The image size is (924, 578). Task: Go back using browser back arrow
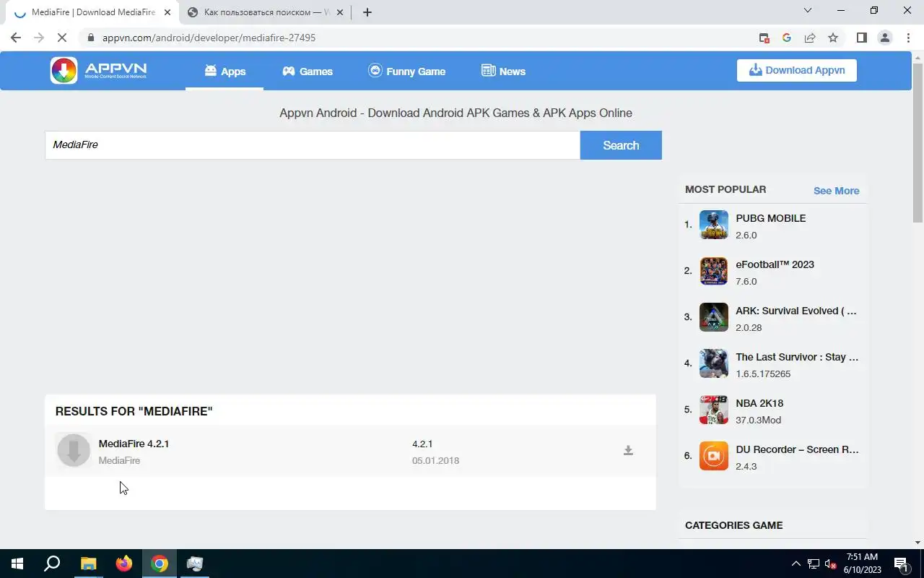pos(16,38)
